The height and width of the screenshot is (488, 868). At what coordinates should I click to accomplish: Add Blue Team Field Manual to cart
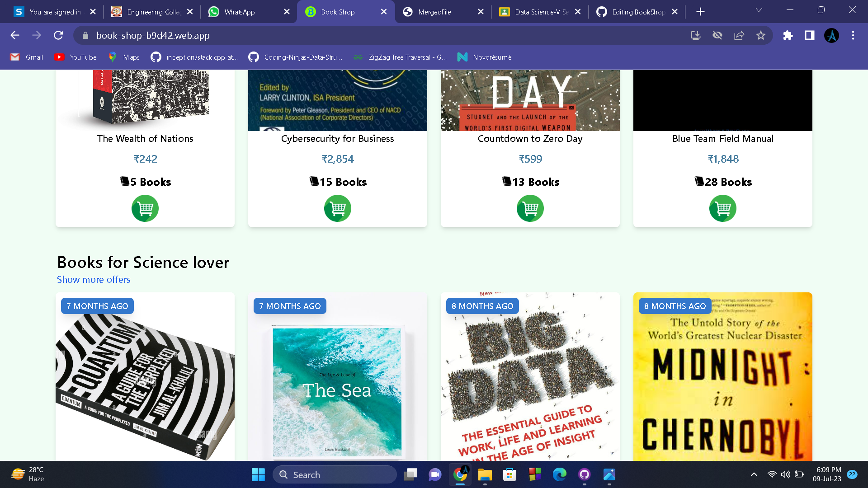(x=722, y=208)
